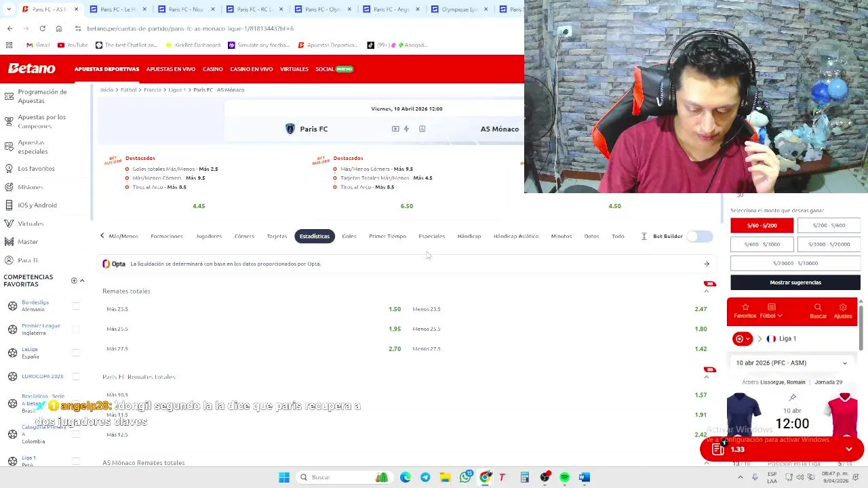The width and height of the screenshot is (868, 488).
Task: Open Para Ti sidebar entry
Action: click(x=28, y=260)
